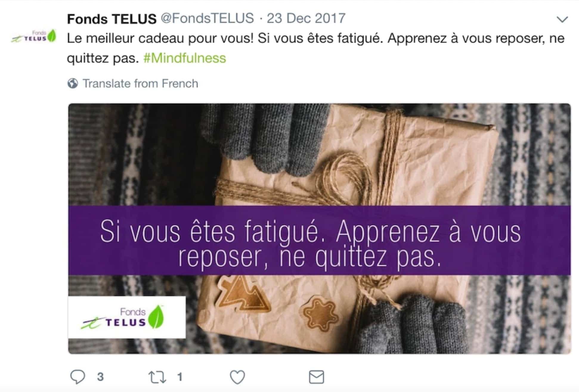The width and height of the screenshot is (579, 392).
Task: Retweet this Fonds TELUS tweet
Action: (x=157, y=377)
